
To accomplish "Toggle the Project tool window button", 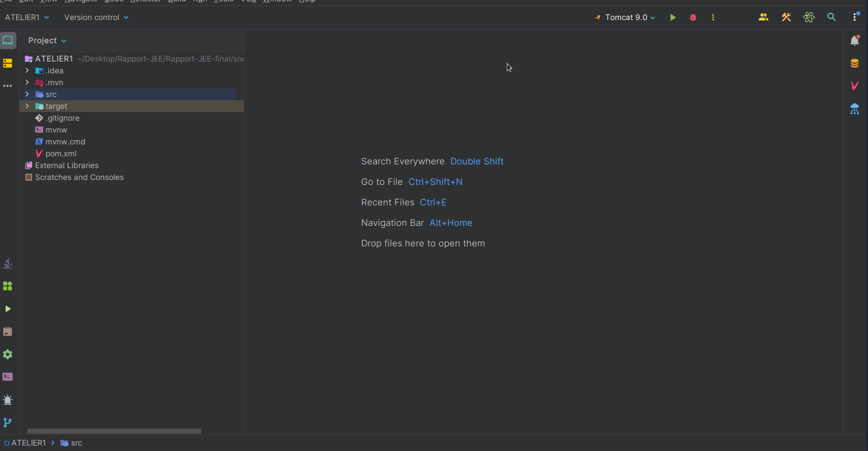I will pos(8,41).
